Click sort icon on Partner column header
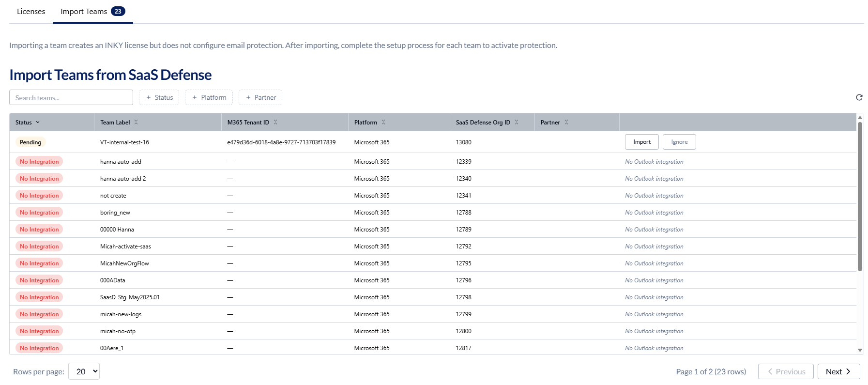This screenshot has height=385, width=868. (566, 122)
